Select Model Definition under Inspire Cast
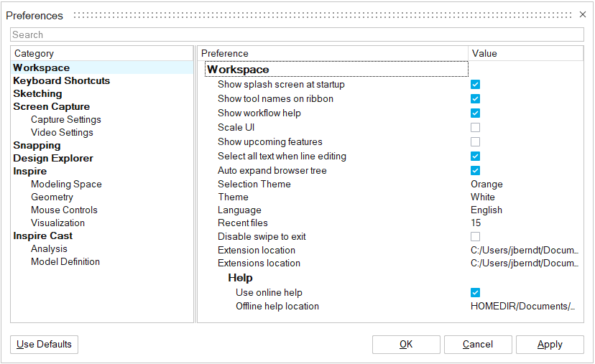595x364 pixels. (x=65, y=262)
